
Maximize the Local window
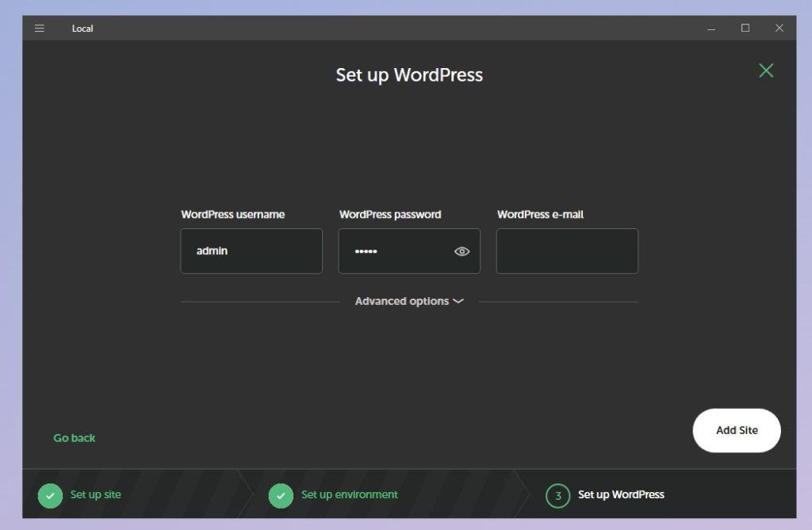[x=745, y=28]
